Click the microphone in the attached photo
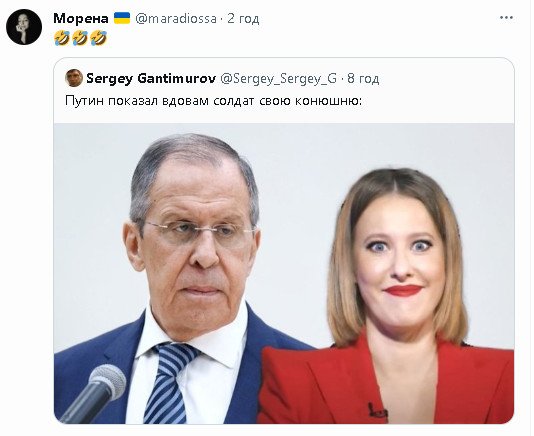 click(94, 393)
